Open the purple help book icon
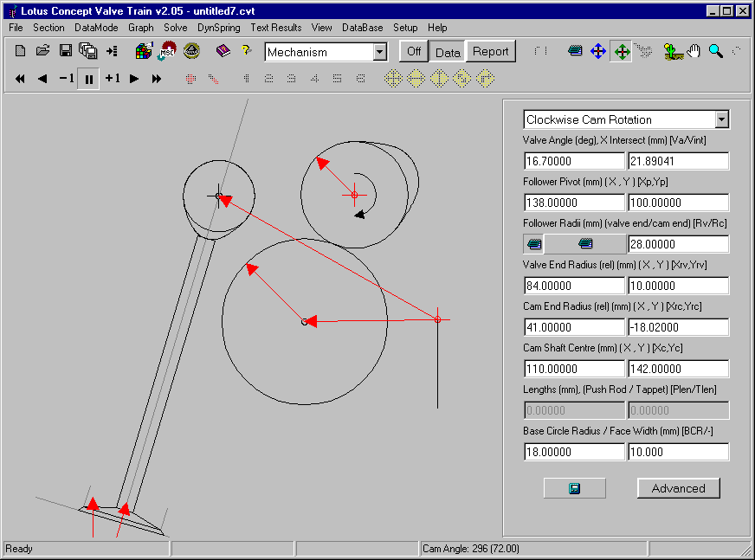The height and width of the screenshot is (560, 755). [x=223, y=50]
